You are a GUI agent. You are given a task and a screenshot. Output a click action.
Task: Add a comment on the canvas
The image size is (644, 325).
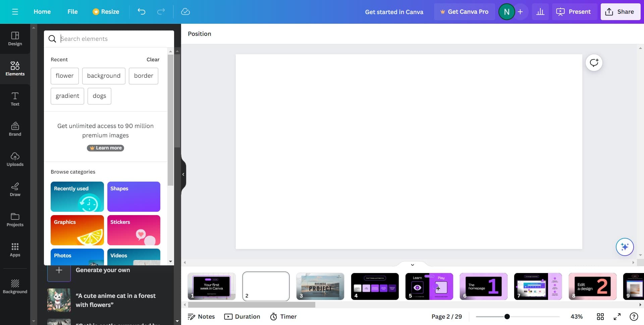[x=594, y=63]
